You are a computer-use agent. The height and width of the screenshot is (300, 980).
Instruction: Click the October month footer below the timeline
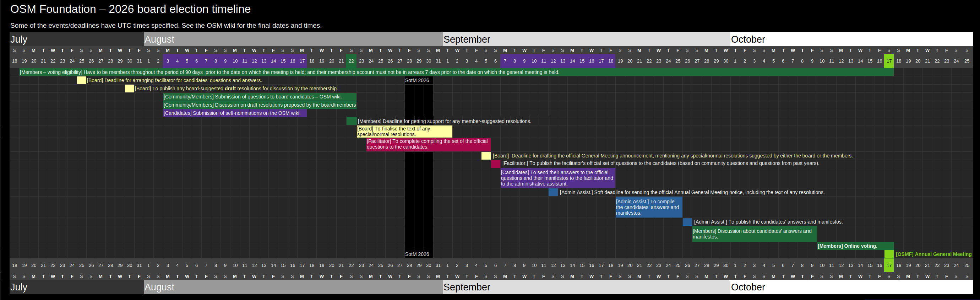pos(851,287)
